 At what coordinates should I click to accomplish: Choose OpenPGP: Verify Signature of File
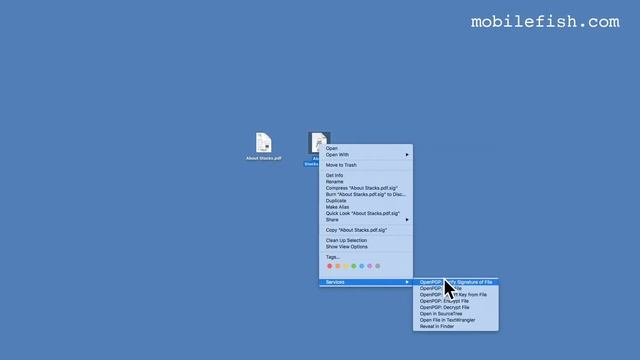(456, 282)
